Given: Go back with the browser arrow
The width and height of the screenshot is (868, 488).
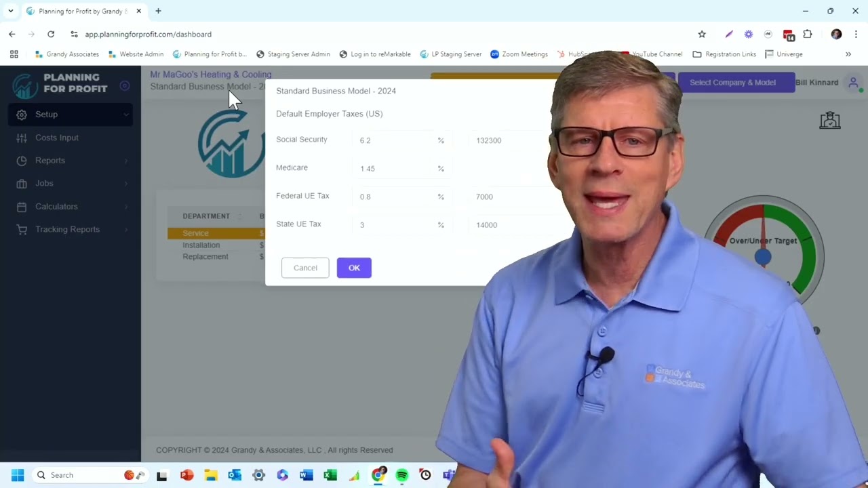Looking at the screenshot, I should (x=12, y=34).
